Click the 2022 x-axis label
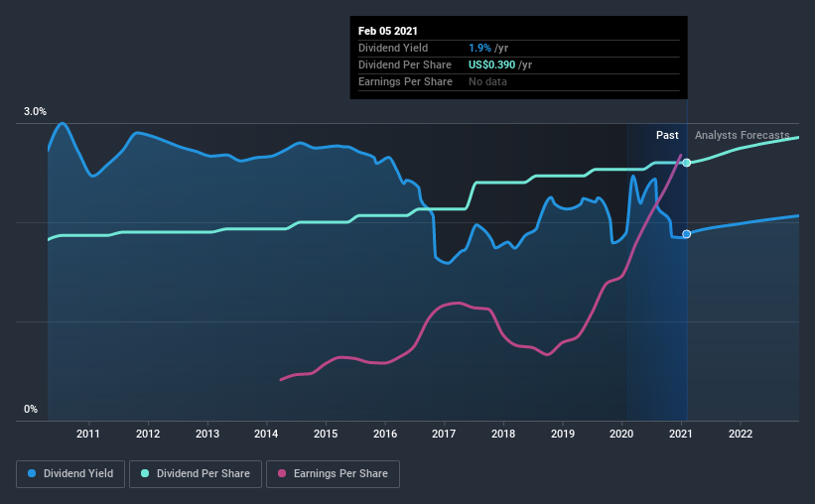The image size is (815, 504). point(741,434)
